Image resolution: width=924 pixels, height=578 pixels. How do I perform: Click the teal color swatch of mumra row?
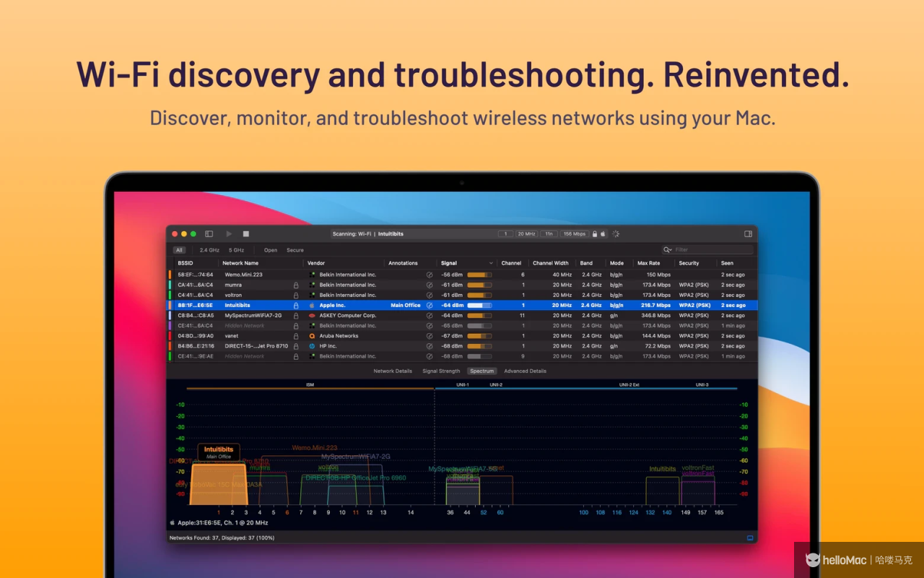click(170, 285)
